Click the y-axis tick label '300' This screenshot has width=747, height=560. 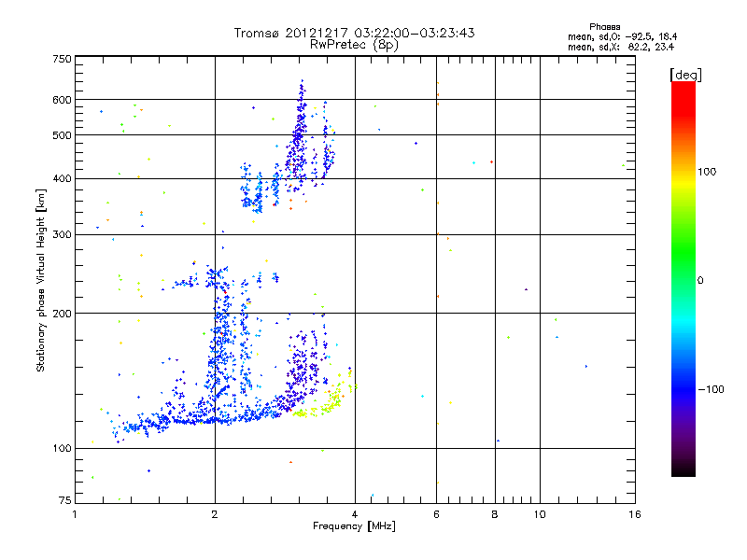(62, 235)
